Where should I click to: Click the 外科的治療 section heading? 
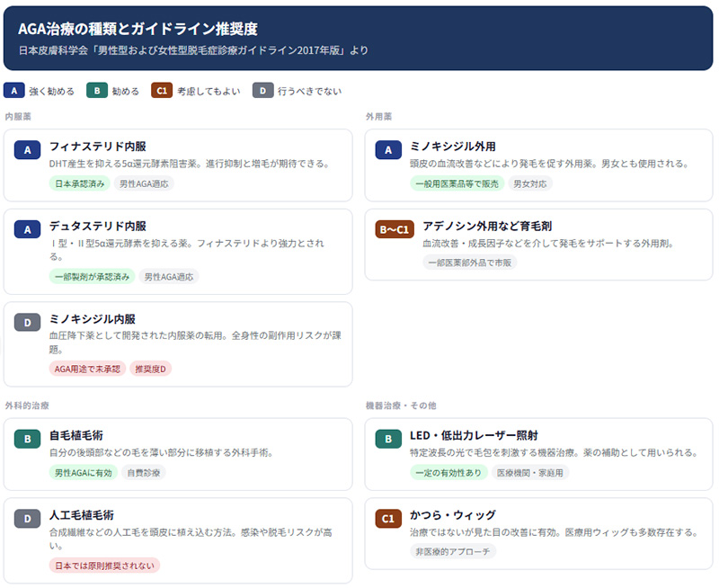[x=27, y=405]
